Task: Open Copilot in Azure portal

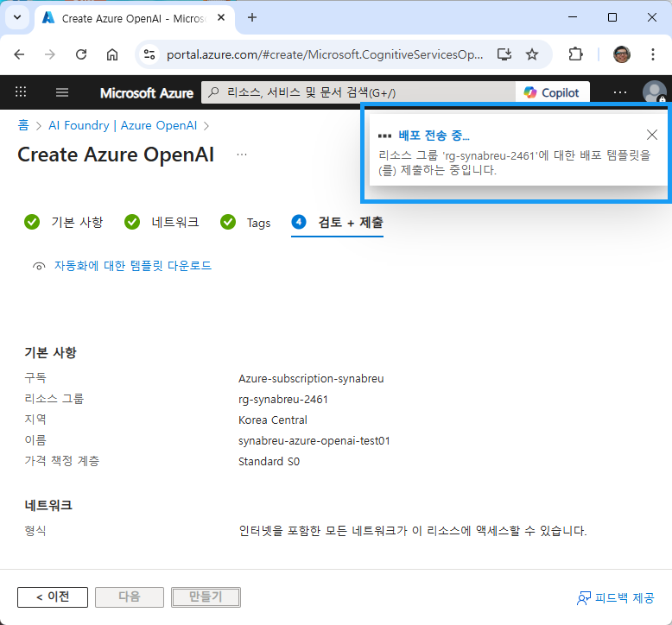Action: [x=553, y=92]
